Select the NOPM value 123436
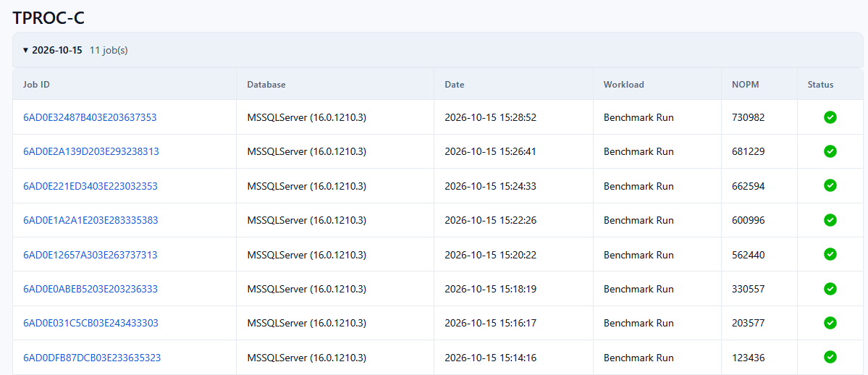 [749, 358]
